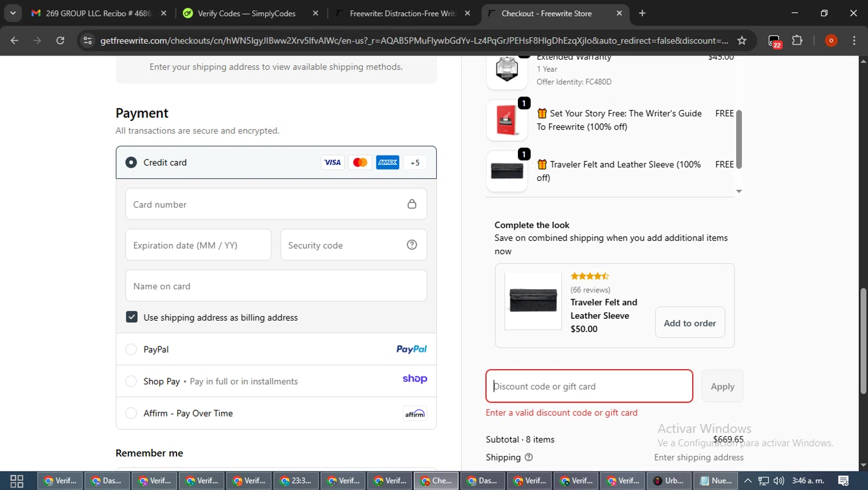Open the '23:3...' Chrome taskbar window
The height and width of the screenshot is (490, 868).
pos(295,481)
